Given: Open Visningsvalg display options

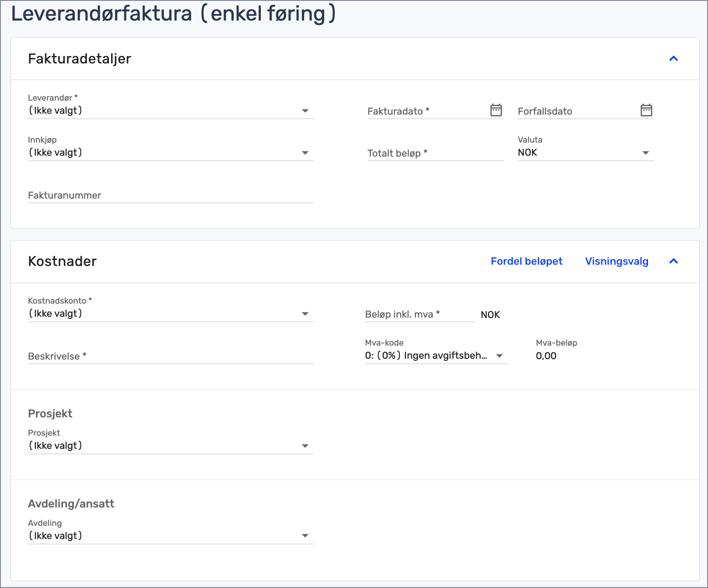Looking at the screenshot, I should pos(617,261).
